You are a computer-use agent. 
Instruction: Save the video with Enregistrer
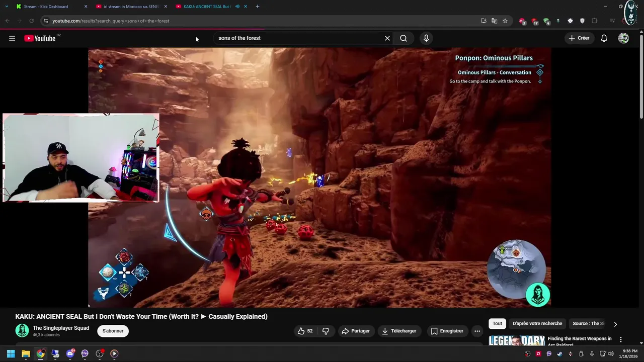(x=447, y=331)
